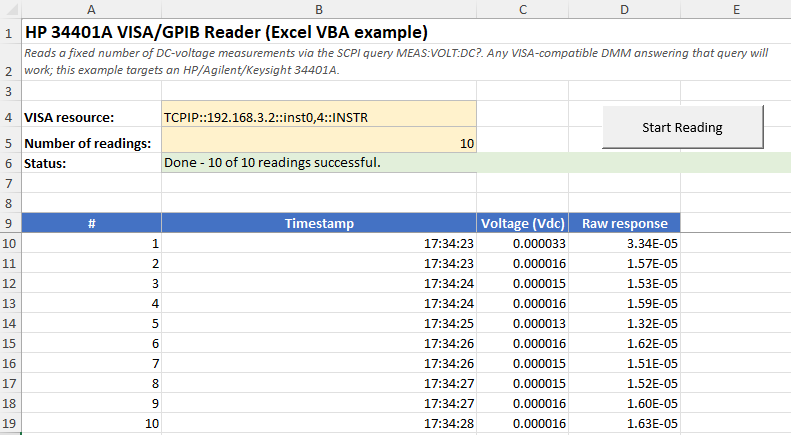791x435 pixels.
Task: Select column E header
Action: (x=736, y=9)
